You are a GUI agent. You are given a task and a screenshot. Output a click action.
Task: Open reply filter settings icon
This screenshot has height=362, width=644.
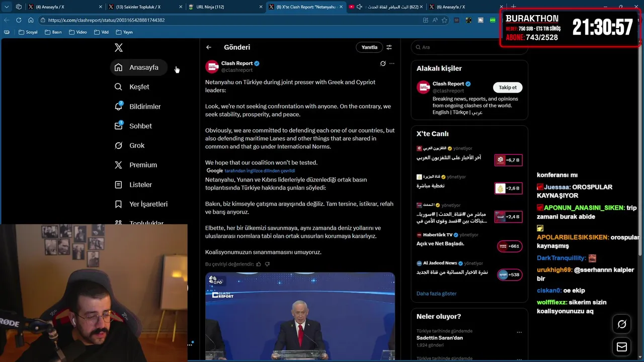coord(389,47)
